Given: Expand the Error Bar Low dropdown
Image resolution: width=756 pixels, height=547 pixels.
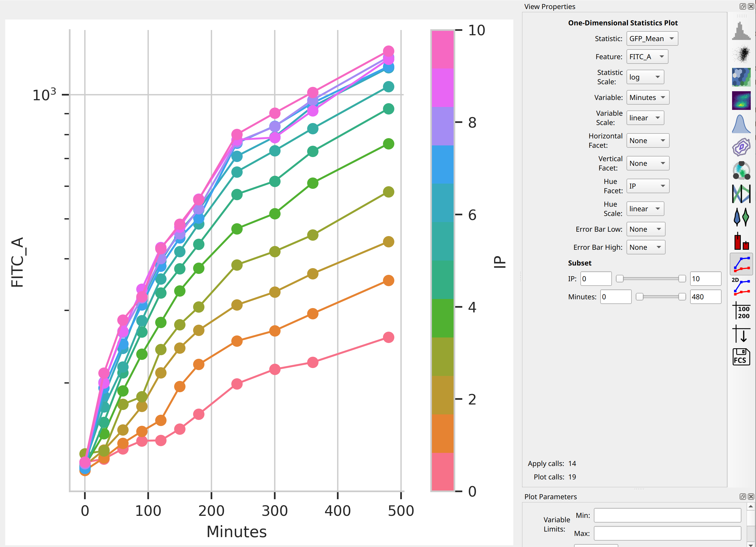Looking at the screenshot, I should click(646, 229).
